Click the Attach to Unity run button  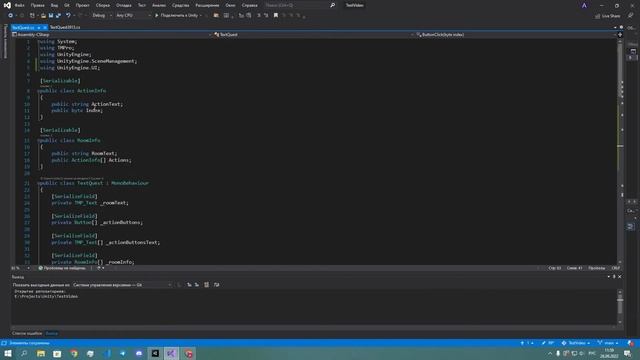pos(176,16)
